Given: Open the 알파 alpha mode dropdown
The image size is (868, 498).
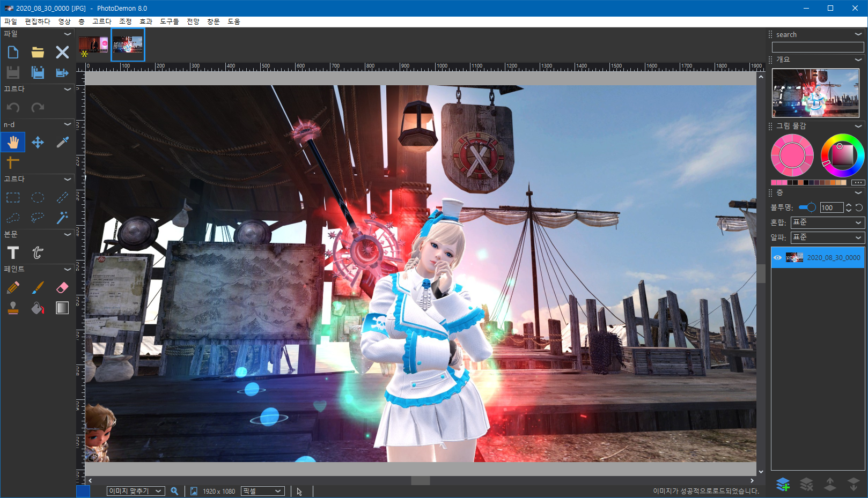Looking at the screenshot, I should (828, 237).
